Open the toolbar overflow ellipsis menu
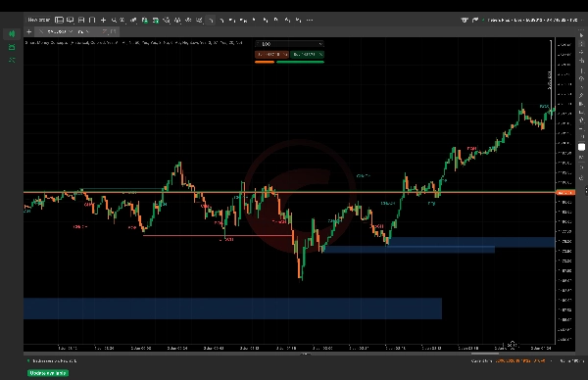Viewport: 588px width, 380px height. (x=310, y=20)
